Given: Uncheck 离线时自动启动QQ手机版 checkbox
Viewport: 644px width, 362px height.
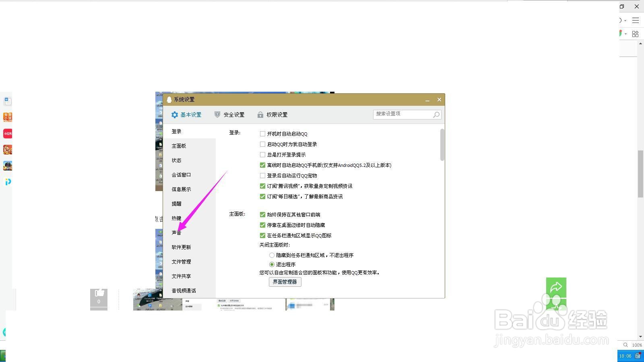Looking at the screenshot, I should [262, 165].
